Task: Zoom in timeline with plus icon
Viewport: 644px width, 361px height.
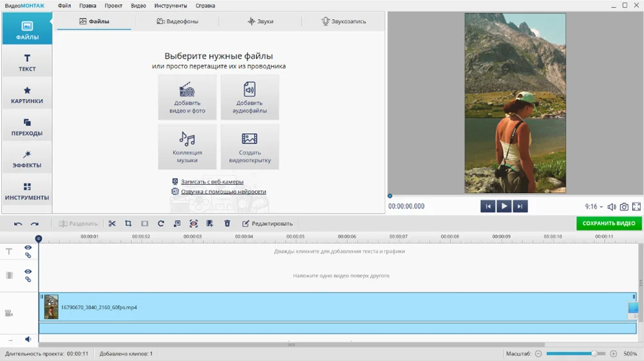Action: point(614,354)
